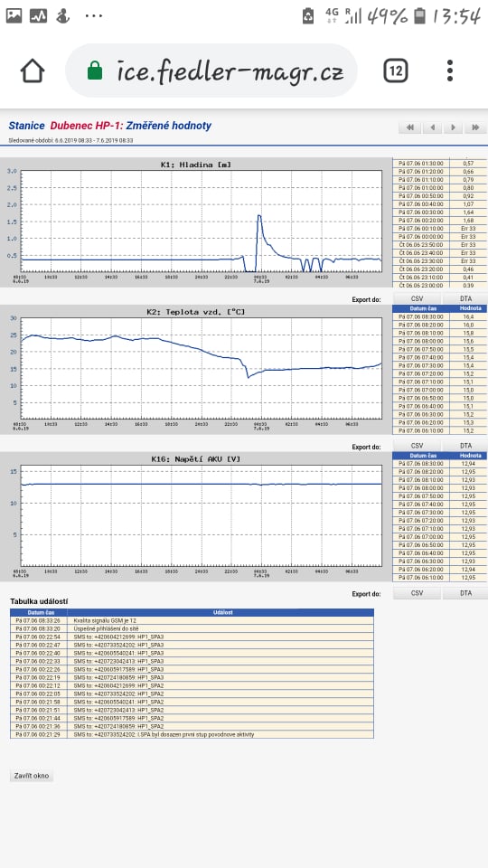Export K2 Teplota data to DTA
Viewport: 488px width, 868px height.
(x=465, y=446)
